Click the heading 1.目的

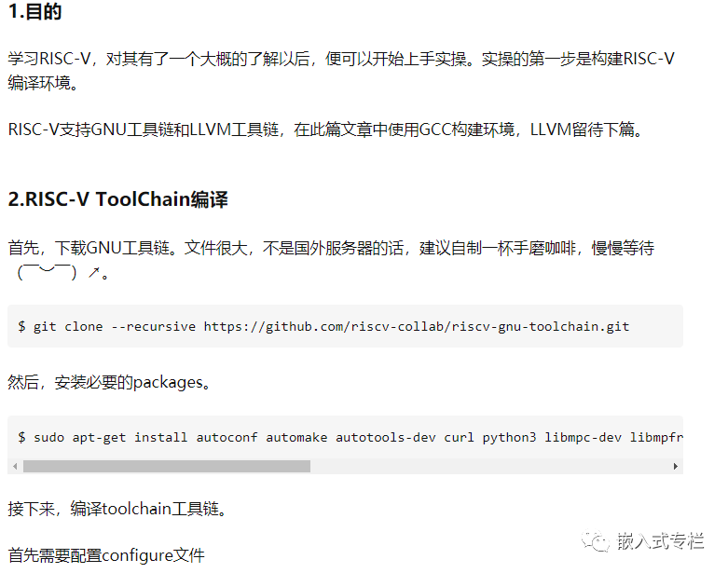coord(34,11)
